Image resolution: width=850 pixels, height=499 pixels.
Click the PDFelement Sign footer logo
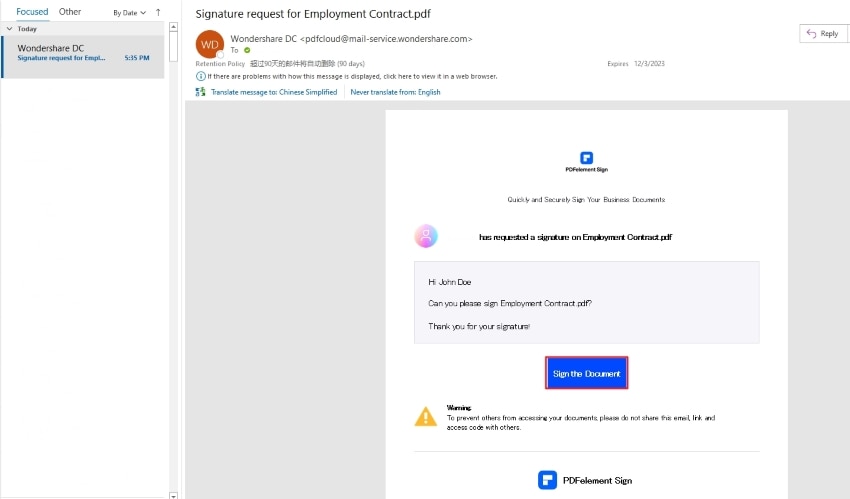[x=585, y=480]
